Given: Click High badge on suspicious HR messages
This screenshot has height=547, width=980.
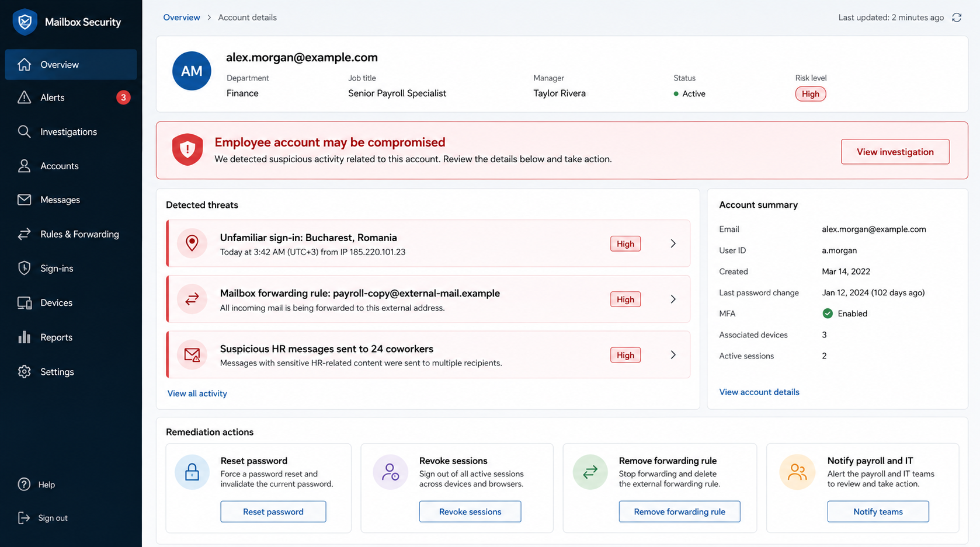Looking at the screenshot, I should tap(625, 355).
